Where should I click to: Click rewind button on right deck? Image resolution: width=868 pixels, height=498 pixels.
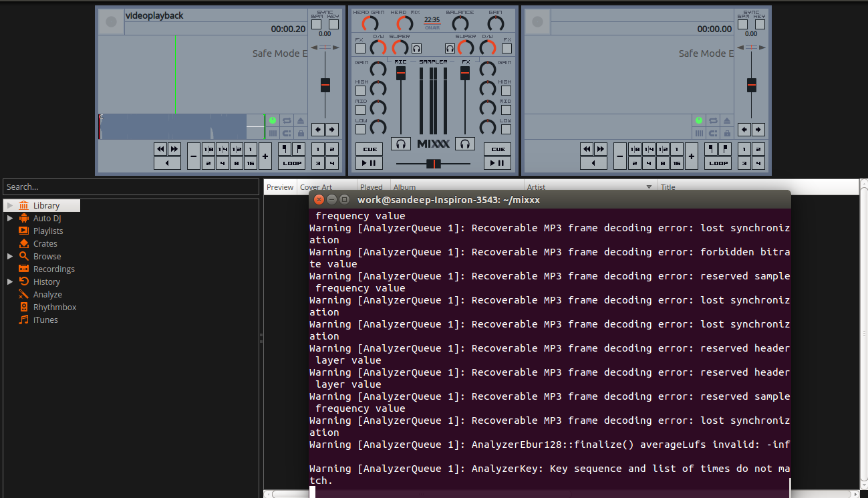click(x=587, y=149)
